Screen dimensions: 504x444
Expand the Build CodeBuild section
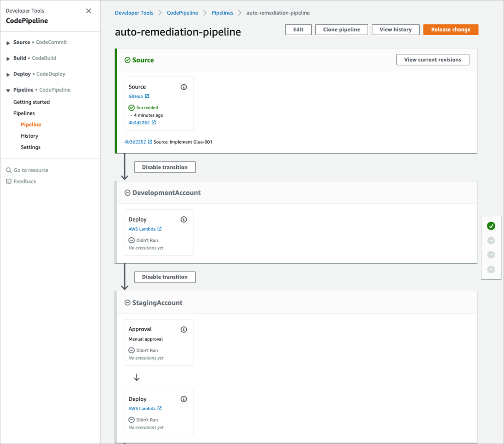[8, 58]
